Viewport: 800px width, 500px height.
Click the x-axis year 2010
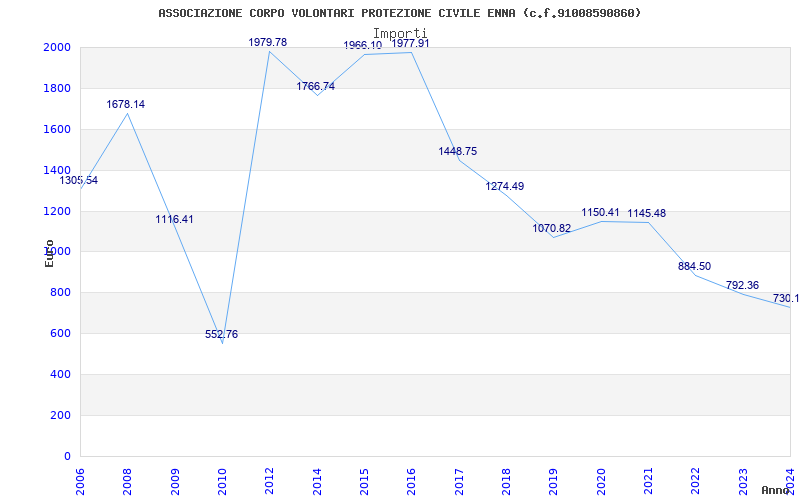click(x=222, y=482)
